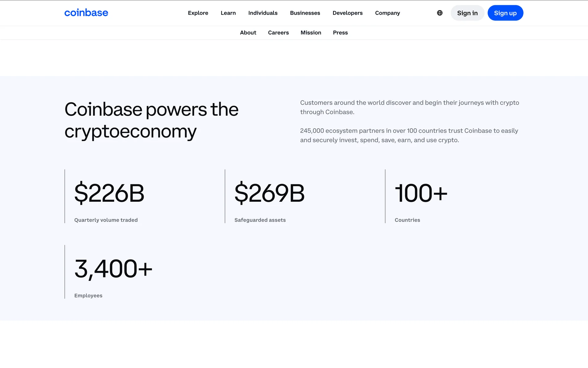Select the Mission tab
588x368 pixels.
tap(311, 33)
